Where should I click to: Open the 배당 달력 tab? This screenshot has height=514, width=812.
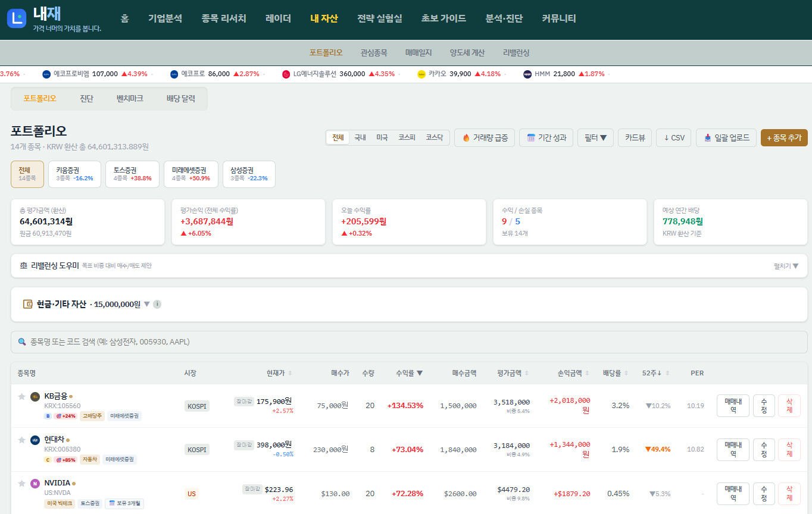[181, 98]
